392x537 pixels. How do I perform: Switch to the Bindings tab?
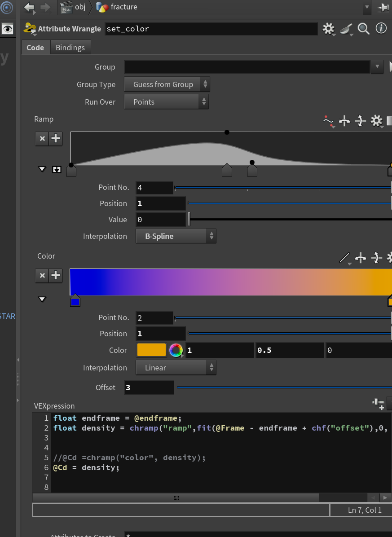[x=70, y=48]
